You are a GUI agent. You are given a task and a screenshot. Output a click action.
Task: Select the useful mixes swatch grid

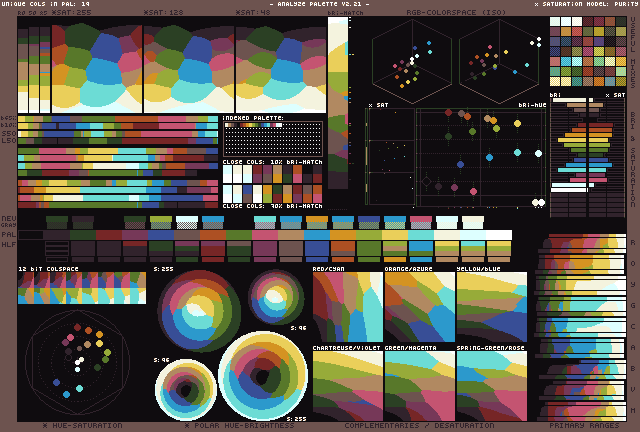tap(586, 55)
